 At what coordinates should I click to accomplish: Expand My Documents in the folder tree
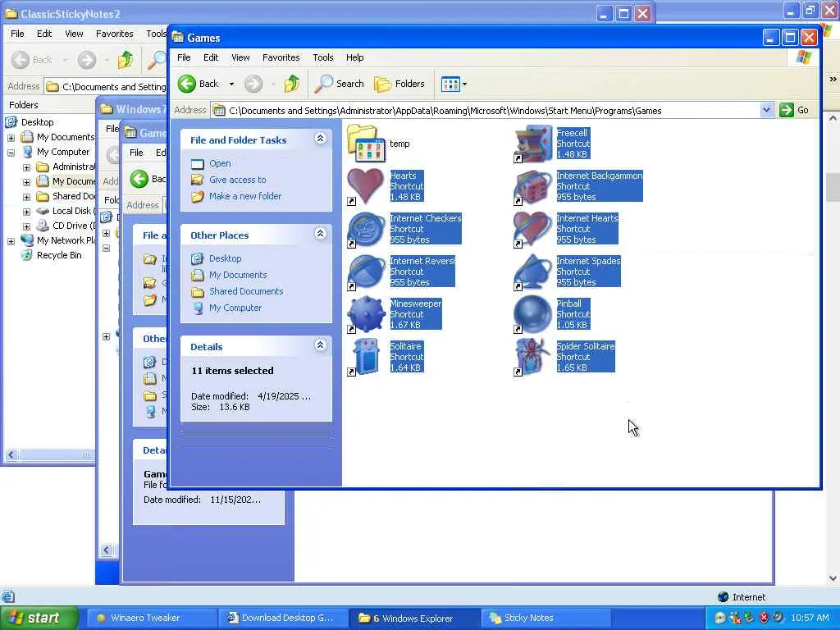(11, 138)
